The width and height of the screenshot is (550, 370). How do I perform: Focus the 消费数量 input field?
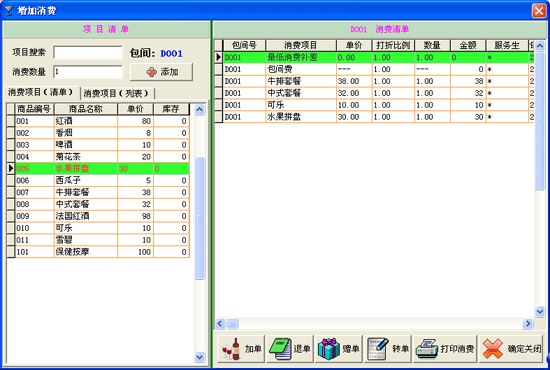tap(88, 72)
